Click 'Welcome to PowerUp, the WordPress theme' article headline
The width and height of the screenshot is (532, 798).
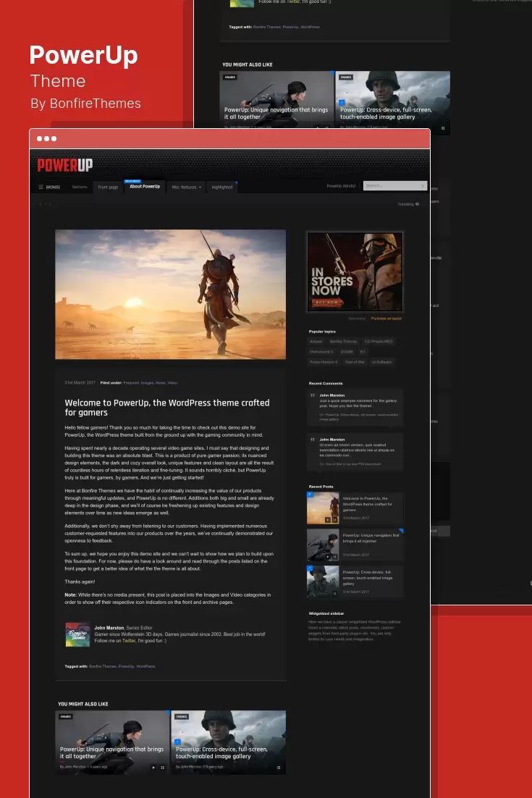(166, 407)
